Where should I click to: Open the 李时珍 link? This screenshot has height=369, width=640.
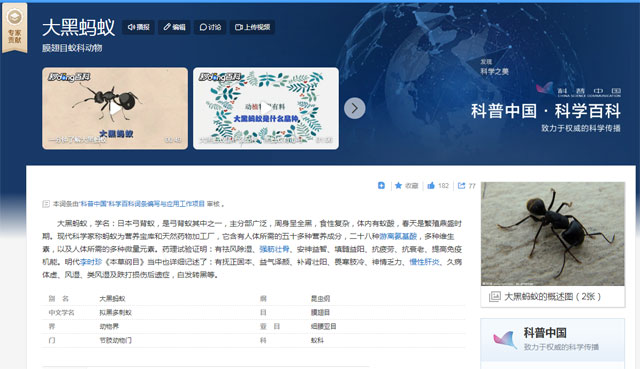tap(91, 262)
